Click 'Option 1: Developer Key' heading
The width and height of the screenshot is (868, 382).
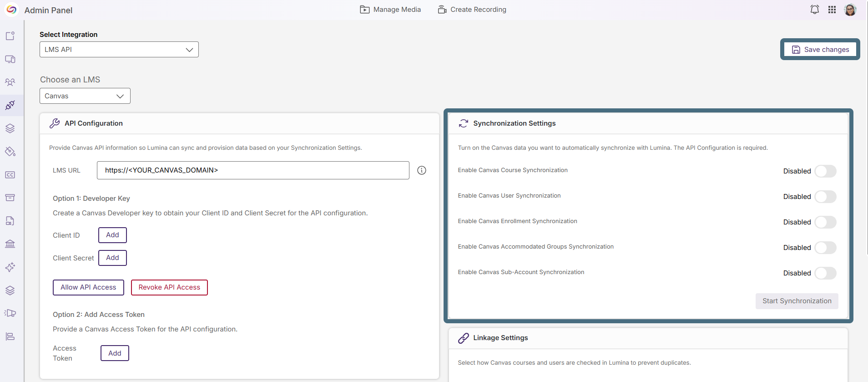91,199
